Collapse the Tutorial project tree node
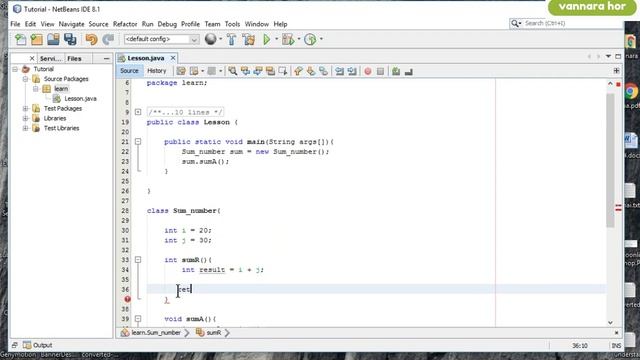This screenshot has width=640, height=360. [x=15, y=69]
